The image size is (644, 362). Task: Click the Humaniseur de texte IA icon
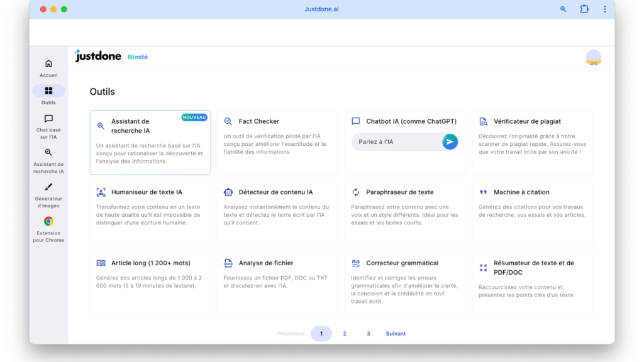click(101, 192)
